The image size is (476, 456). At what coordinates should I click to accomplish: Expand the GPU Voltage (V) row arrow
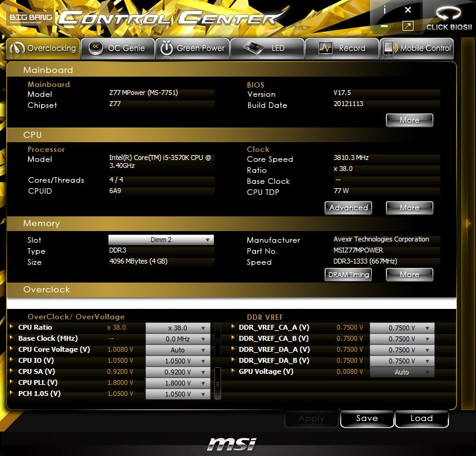pos(233,371)
